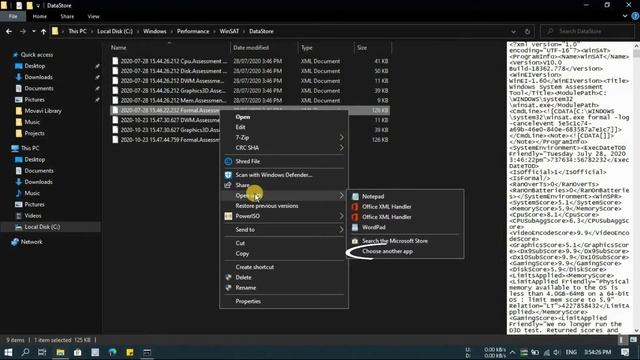
Task: Open the notification center icon
Action: [625, 352]
